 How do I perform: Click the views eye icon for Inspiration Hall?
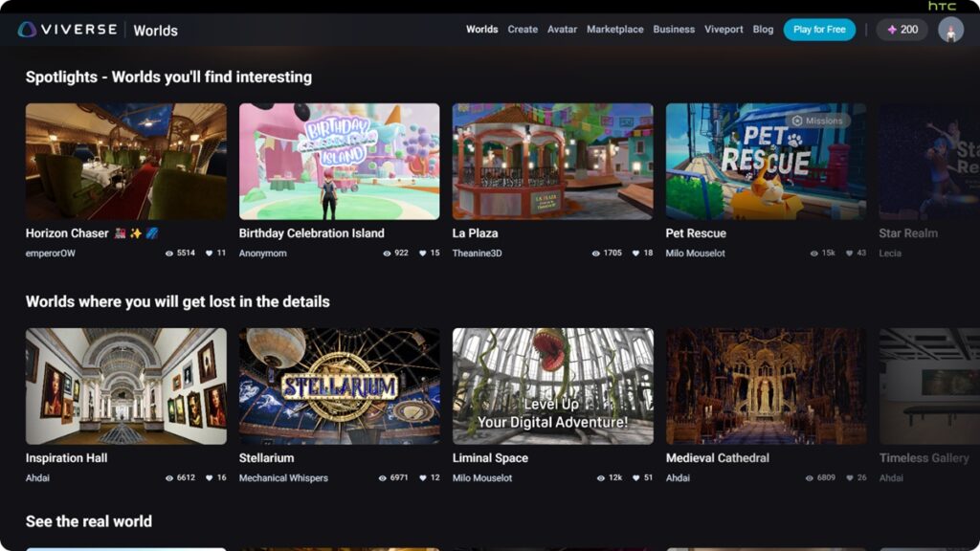point(168,478)
